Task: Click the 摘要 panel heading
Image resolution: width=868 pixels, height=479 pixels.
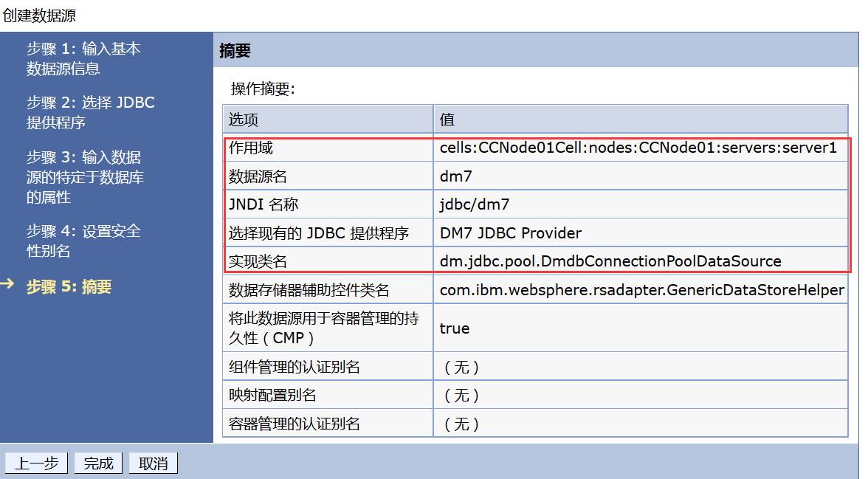Action: [x=235, y=51]
